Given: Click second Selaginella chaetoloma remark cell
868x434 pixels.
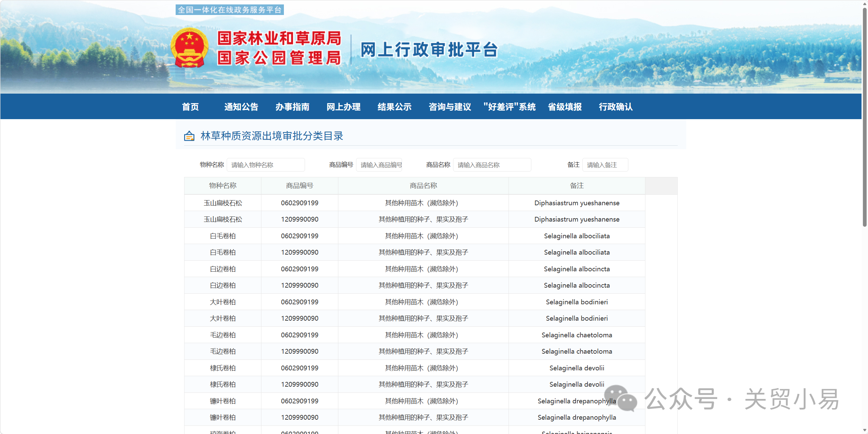Looking at the screenshot, I should coord(577,351).
